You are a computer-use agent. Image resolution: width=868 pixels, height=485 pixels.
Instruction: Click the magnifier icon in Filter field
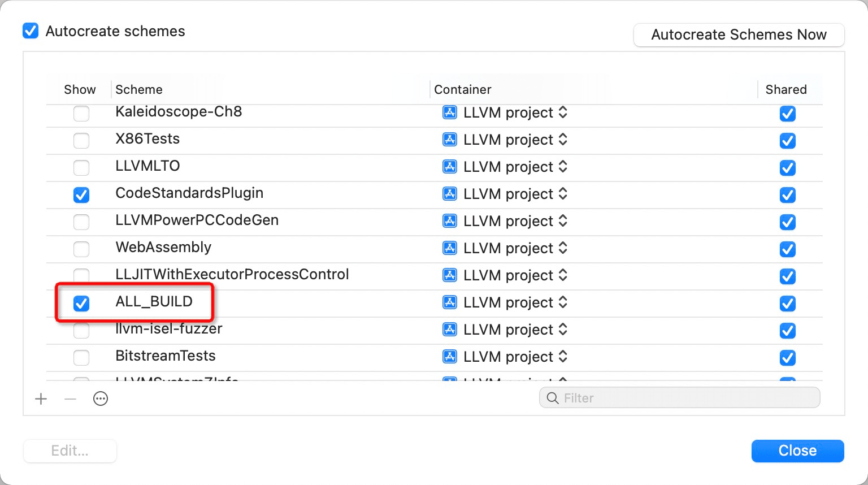[553, 398]
